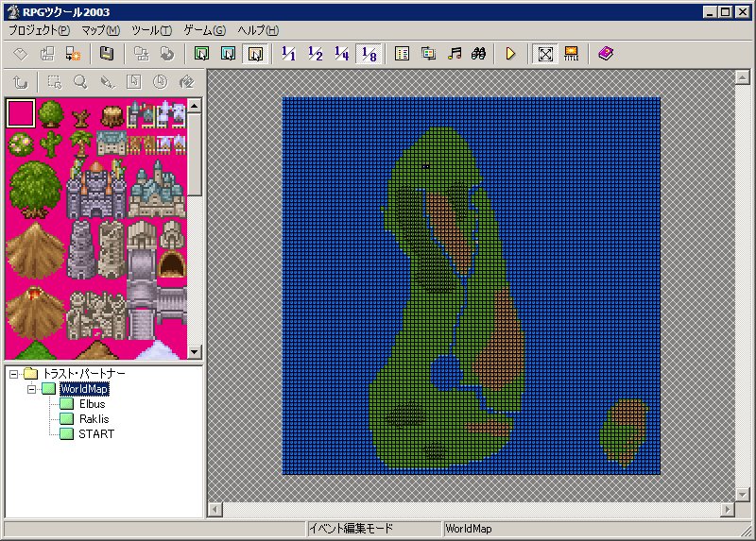This screenshot has width=756, height=541.
Task: Select the START map in tree
Action: click(x=96, y=434)
